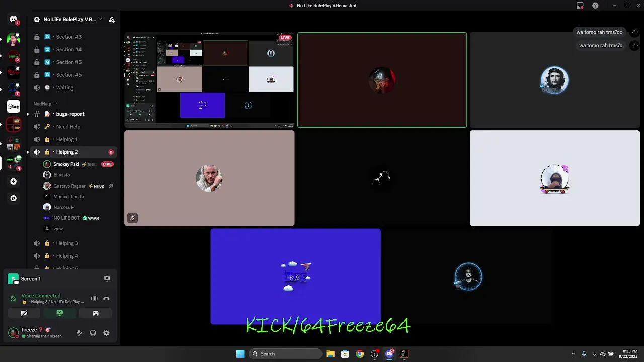Join the Helping 3 voice channel

73,243
